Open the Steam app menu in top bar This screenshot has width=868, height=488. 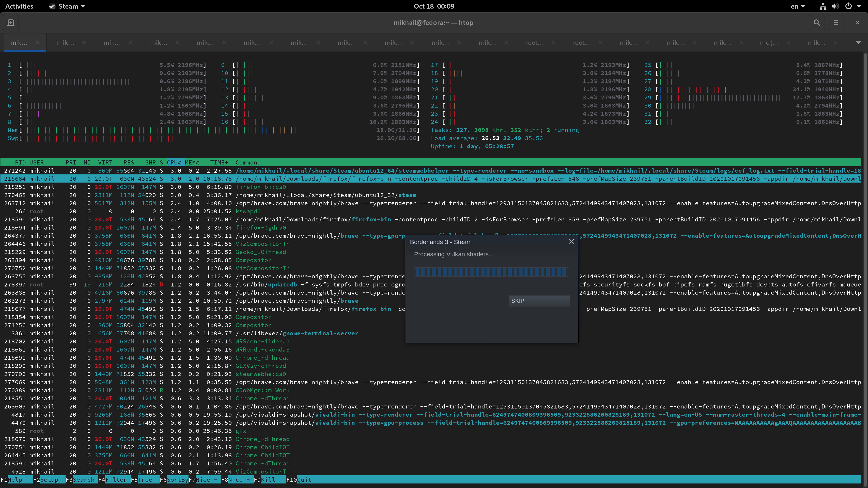coord(67,6)
